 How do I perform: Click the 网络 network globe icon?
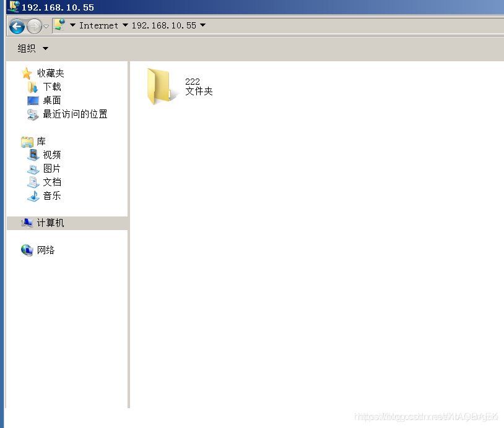click(x=27, y=250)
